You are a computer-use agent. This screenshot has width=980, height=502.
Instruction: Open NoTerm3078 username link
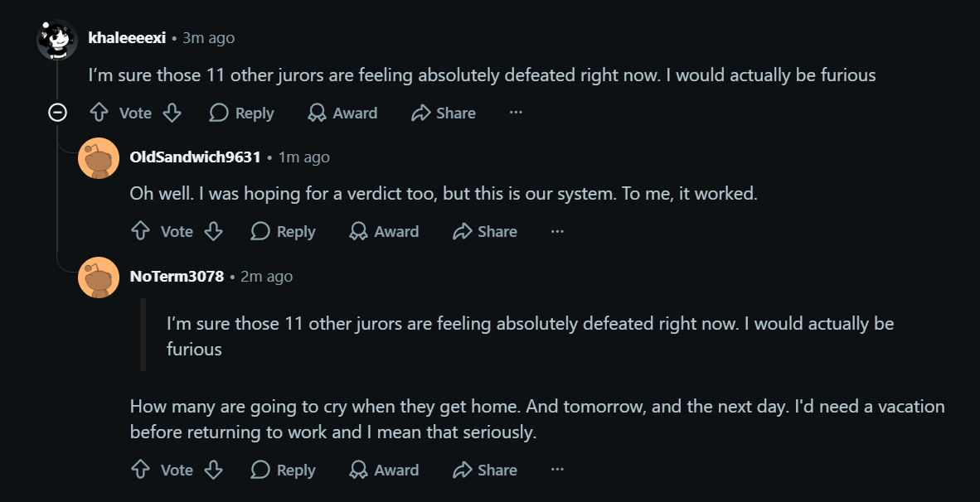point(177,277)
